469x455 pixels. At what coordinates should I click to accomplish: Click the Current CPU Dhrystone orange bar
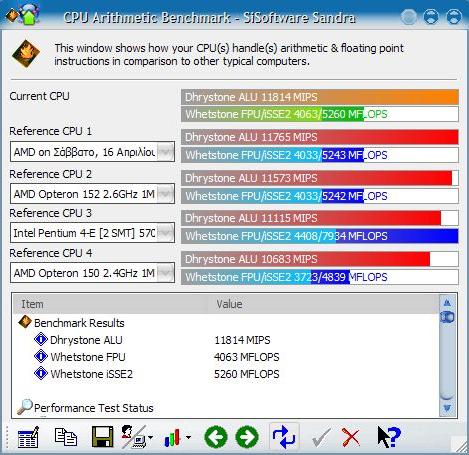[320, 97]
